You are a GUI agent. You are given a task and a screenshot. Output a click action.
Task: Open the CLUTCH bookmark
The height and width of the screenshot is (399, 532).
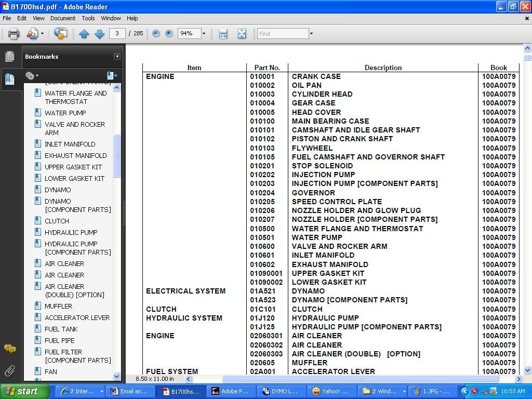57,221
